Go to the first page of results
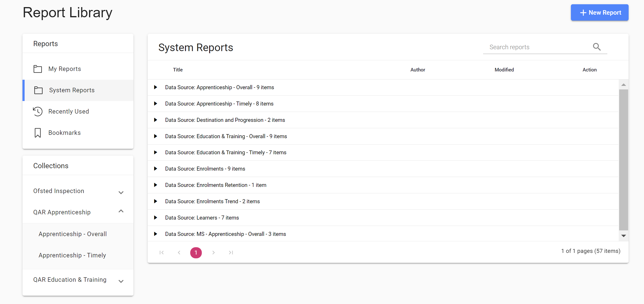 pos(162,252)
